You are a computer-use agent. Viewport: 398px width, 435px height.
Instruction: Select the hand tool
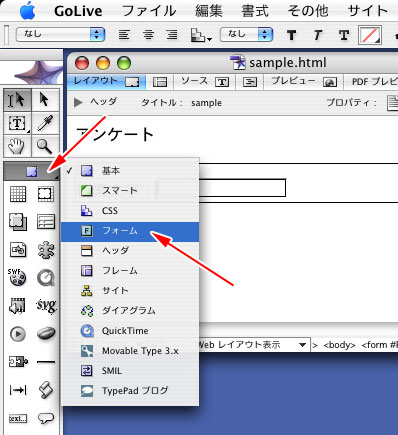coord(17,146)
